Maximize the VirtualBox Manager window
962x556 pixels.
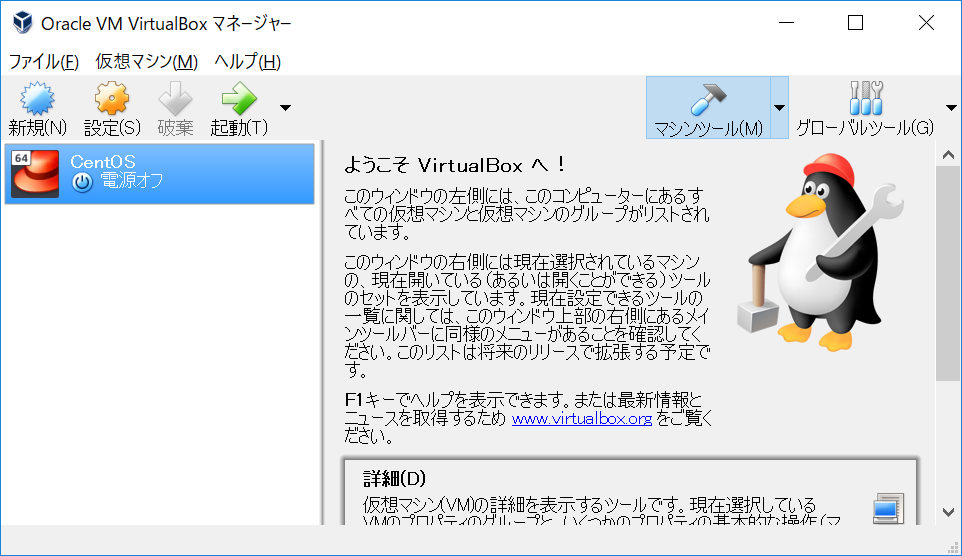(x=855, y=23)
